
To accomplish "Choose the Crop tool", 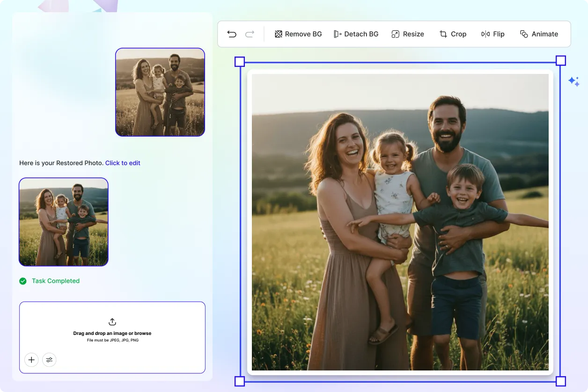I will pos(453,34).
